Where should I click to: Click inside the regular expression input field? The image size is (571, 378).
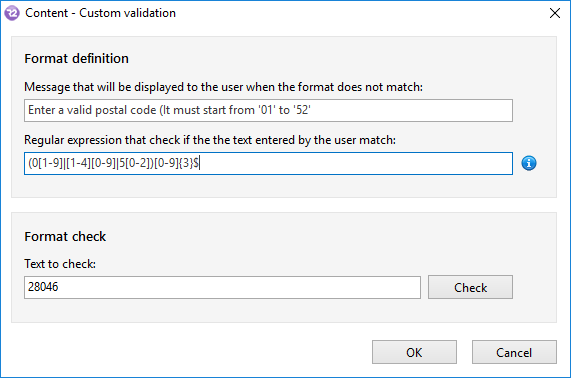coord(268,164)
